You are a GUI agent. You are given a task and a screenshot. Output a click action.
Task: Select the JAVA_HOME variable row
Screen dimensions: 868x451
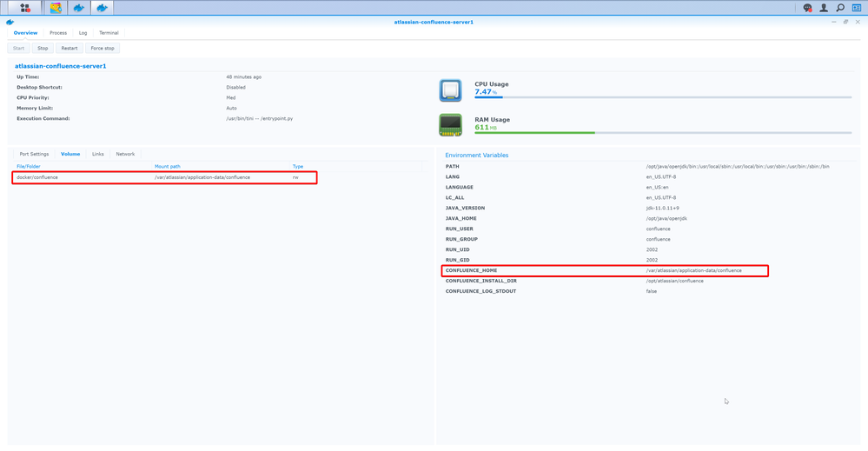pos(647,219)
